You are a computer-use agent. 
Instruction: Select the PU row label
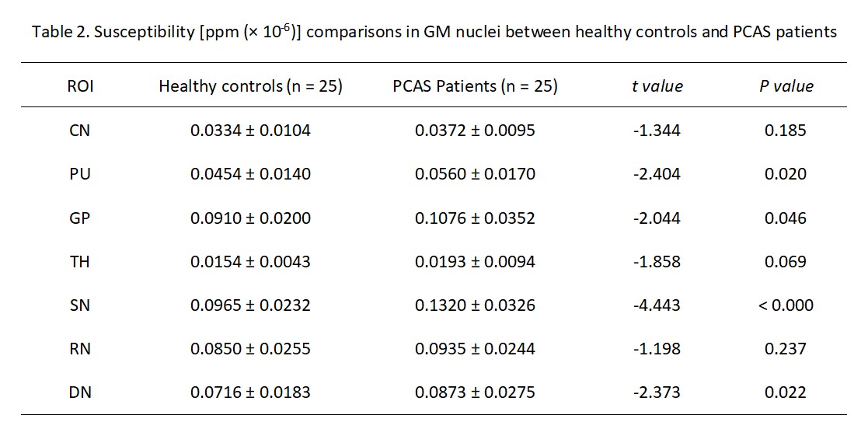pyautogui.click(x=80, y=174)
